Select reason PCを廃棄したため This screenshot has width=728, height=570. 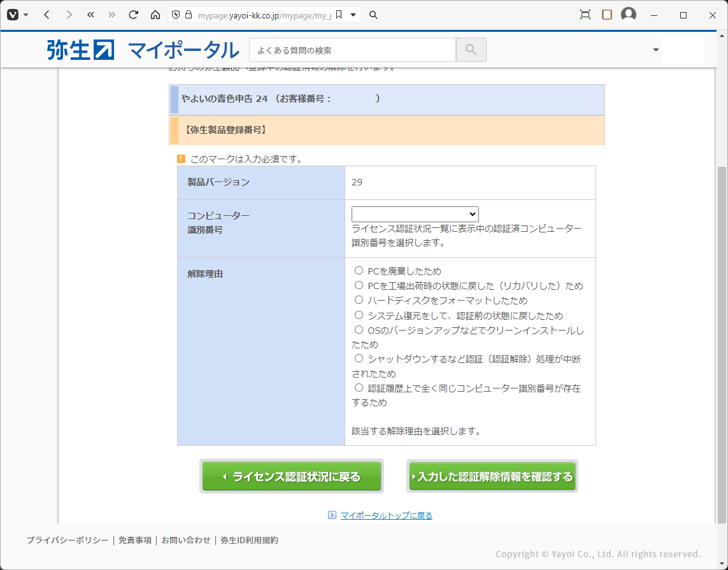359,270
